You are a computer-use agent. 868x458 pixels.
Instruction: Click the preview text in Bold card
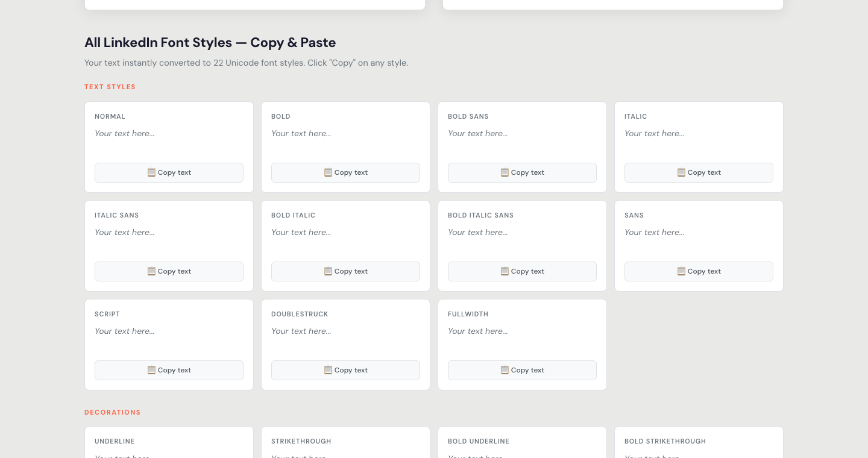coord(301,133)
